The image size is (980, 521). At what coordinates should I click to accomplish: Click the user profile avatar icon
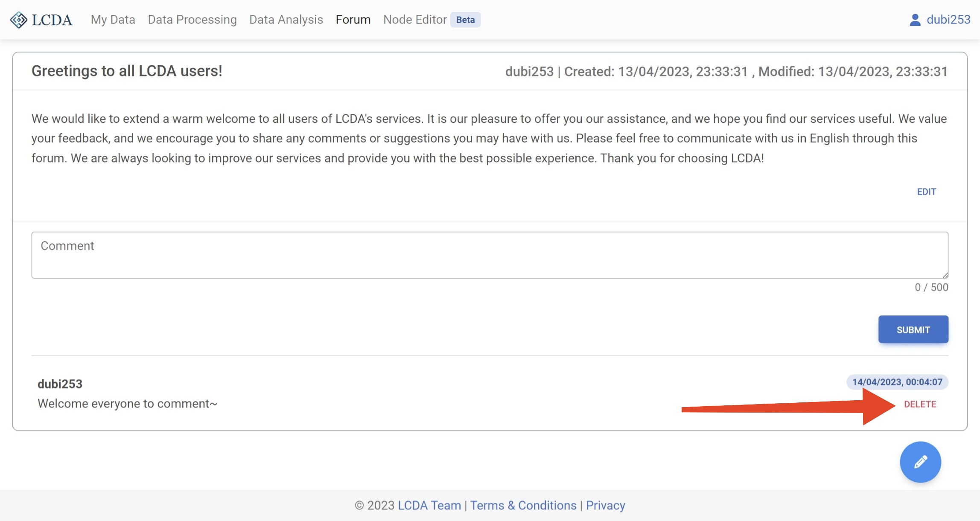(x=915, y=20)
